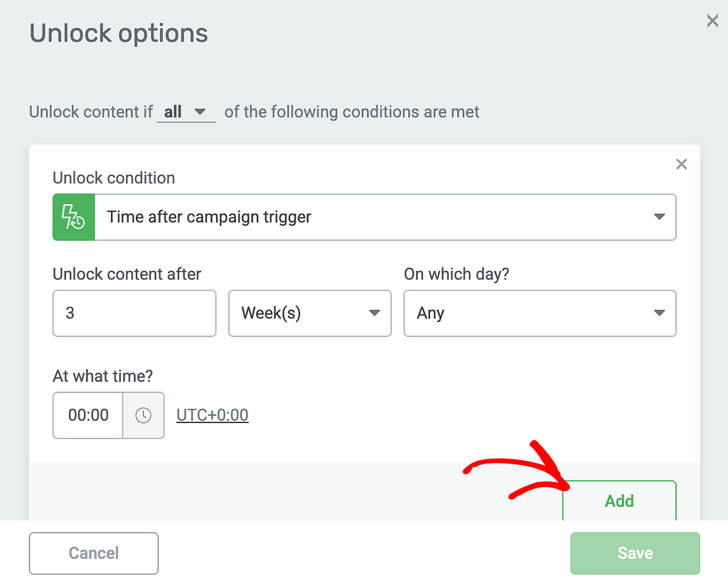Click the UTC+0:00 timezone link
Image resolution: width=728 pixels, height=583 pixels.
click(212, 415)
